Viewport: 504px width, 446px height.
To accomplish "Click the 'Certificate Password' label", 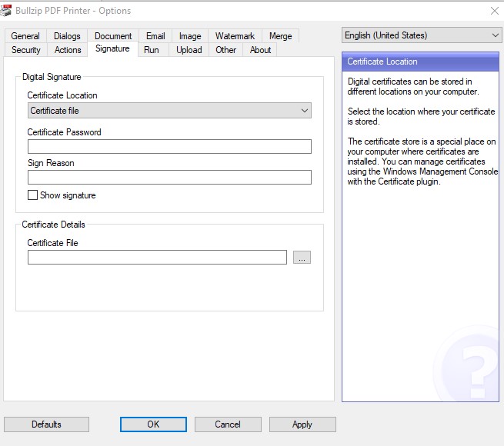I will (x=65, y=132).
